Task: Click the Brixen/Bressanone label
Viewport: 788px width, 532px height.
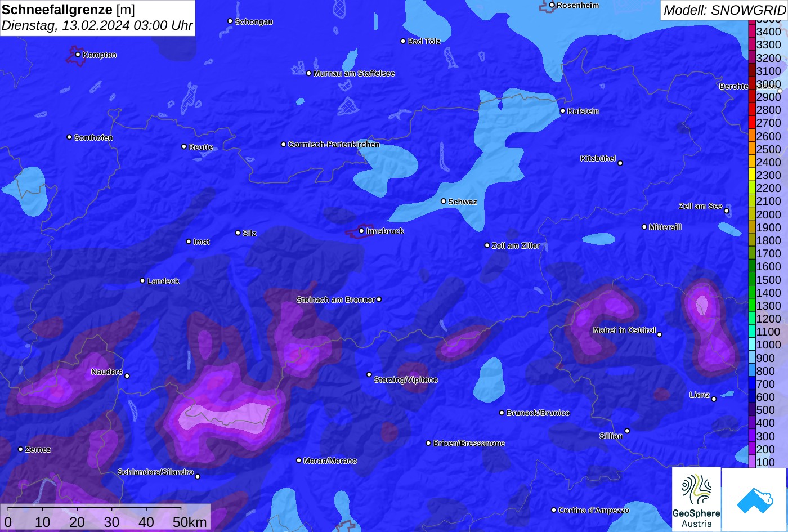Action: tap(469, 443)
